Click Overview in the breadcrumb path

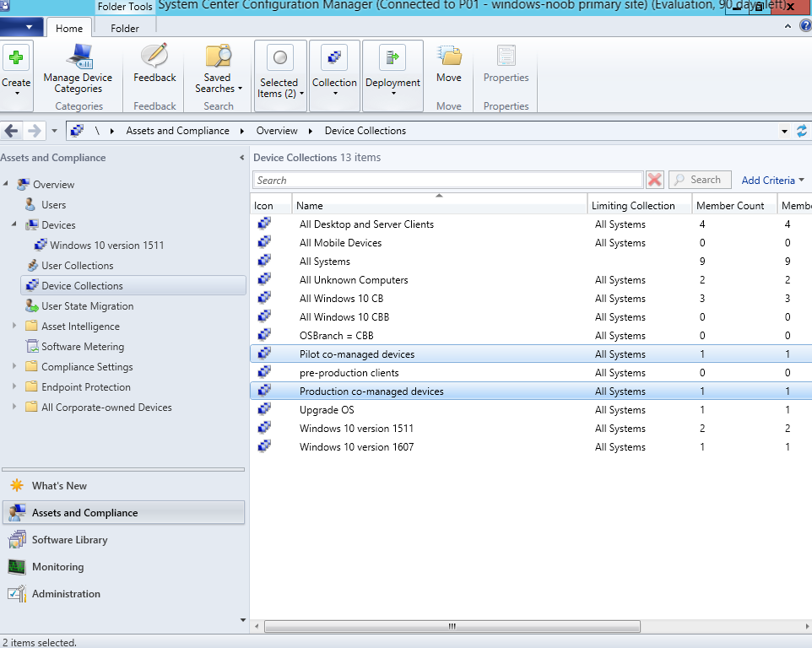point(277,131)
